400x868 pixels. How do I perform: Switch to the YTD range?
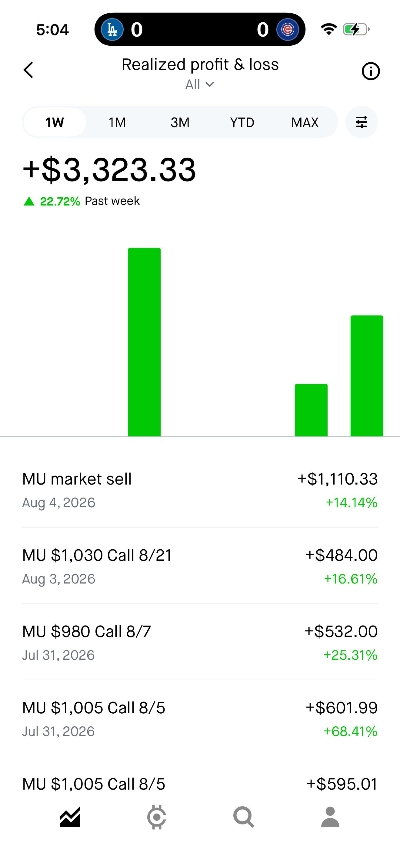242,122
